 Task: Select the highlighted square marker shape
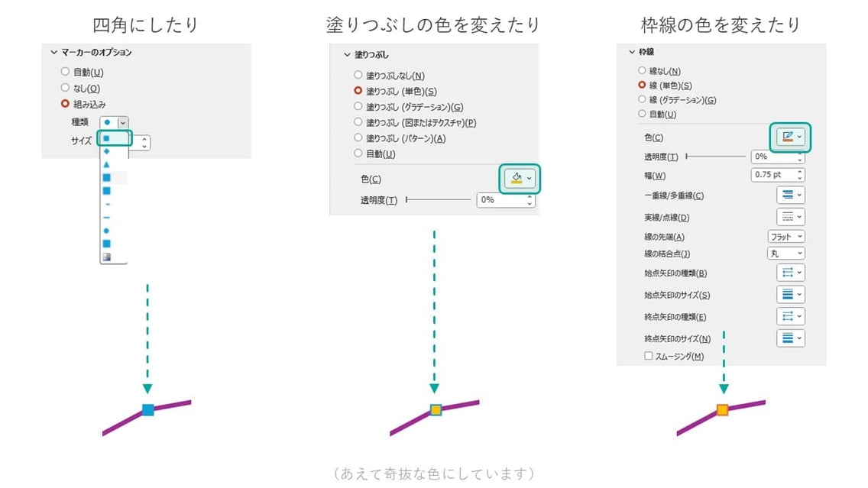click(107, 137)
